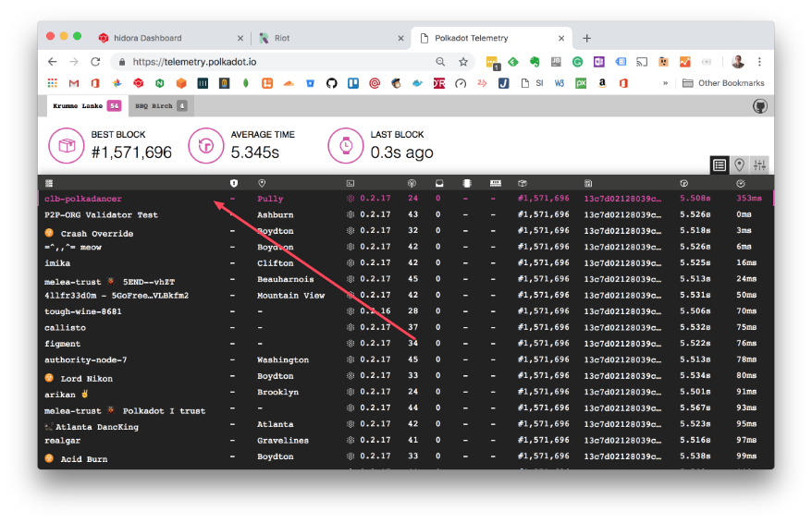Image resolution: width=812 pixels, height=523 pixels.
Task: Reload the page with the refresh button
Action: click(x=95, y=62)
